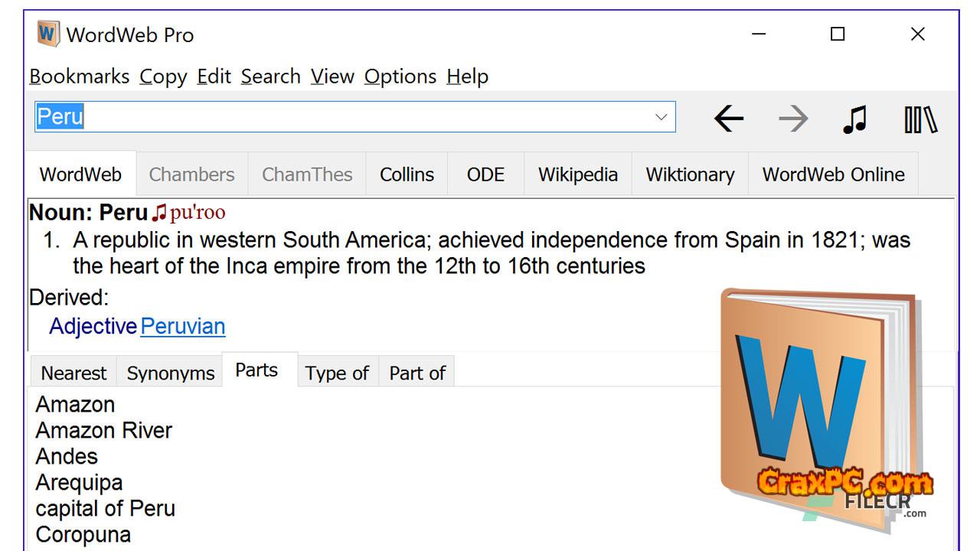Switch to the Nearest tab
The width and height of the screenshot is (980, 551).
[x=73, y=373]
